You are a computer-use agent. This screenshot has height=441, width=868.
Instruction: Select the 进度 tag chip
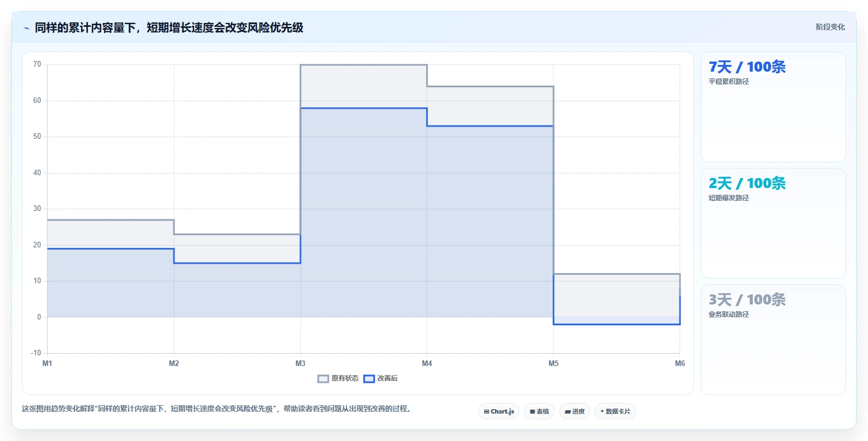click(x=574, y=411)
